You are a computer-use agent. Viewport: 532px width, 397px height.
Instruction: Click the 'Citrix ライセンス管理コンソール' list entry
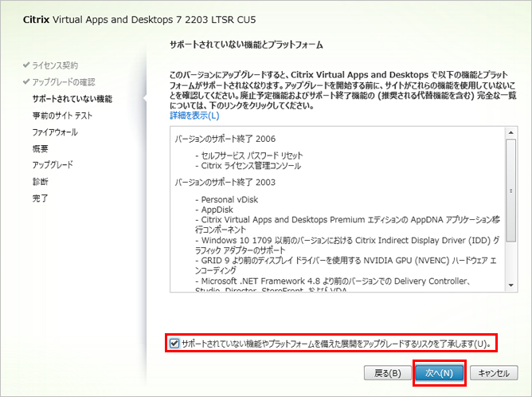(248, 166)
